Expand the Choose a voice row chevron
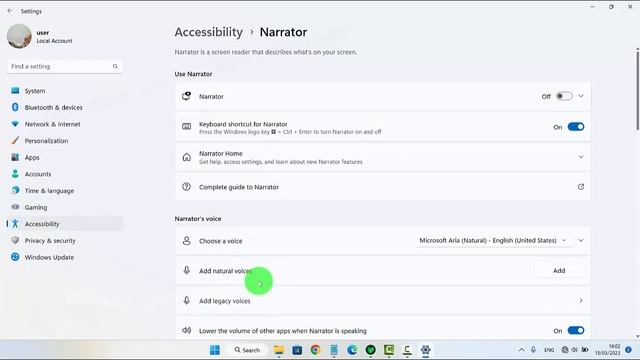 pyautogui.click(x=581, y=240)
